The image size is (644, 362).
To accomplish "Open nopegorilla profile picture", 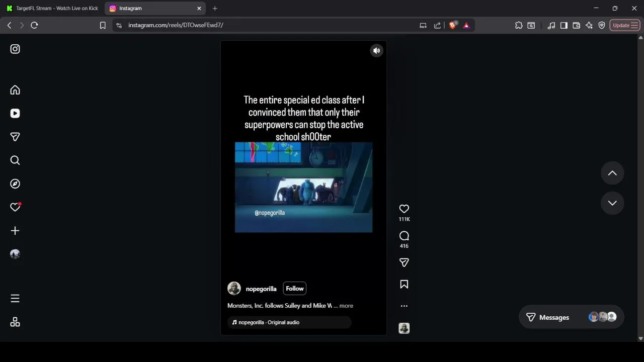I will coord(234,289).
